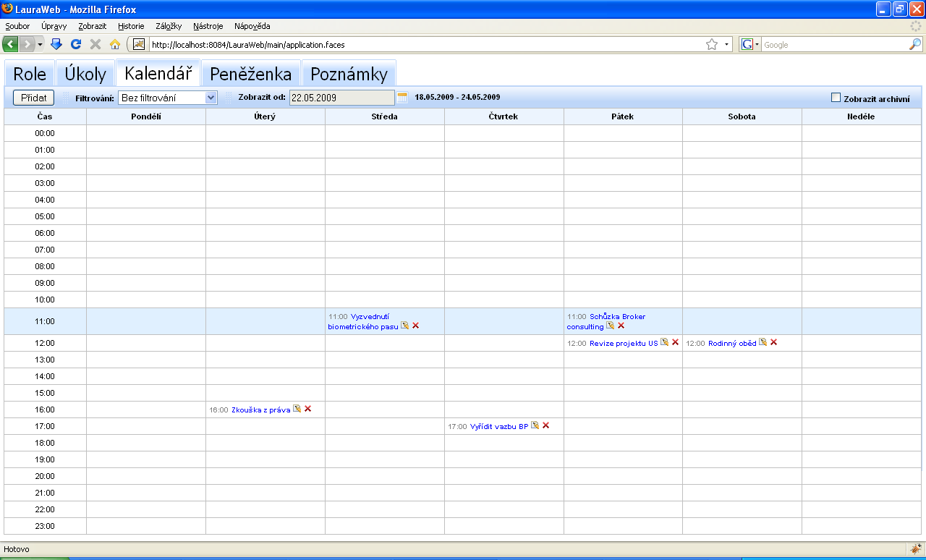Run the Google search magnifier
The height and width of the screenshot is (560, 926).
click(915, 44)
